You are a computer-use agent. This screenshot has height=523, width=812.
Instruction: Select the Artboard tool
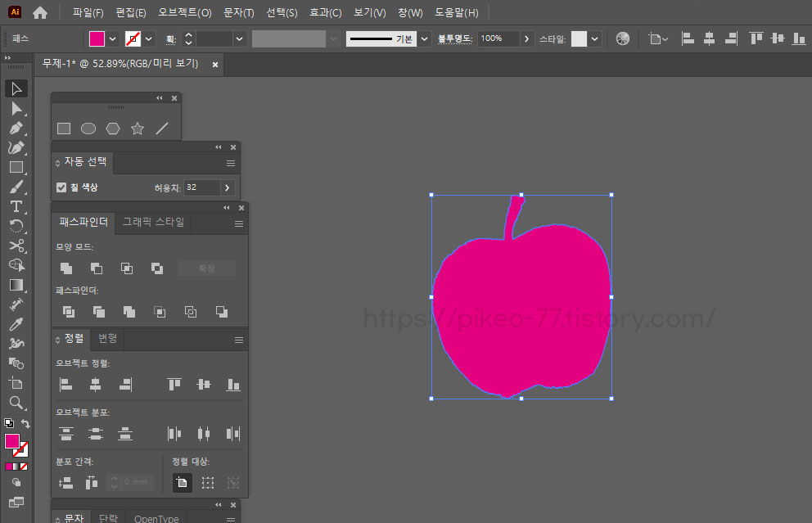click(x=16, y=383)
